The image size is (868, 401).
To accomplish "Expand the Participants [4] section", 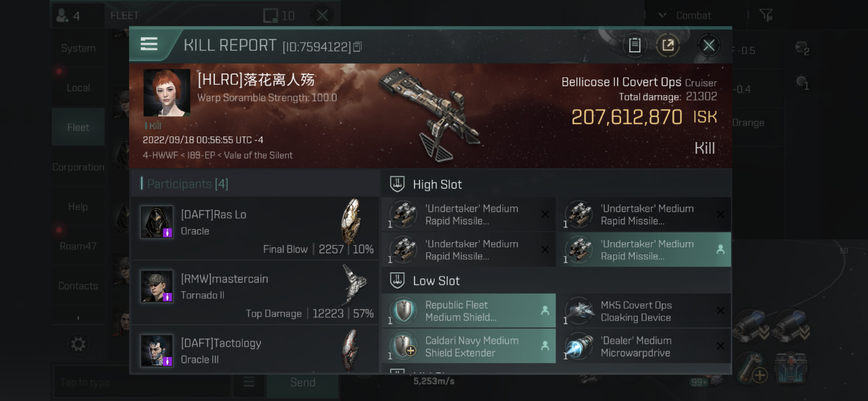I will (x=187, y=184).
